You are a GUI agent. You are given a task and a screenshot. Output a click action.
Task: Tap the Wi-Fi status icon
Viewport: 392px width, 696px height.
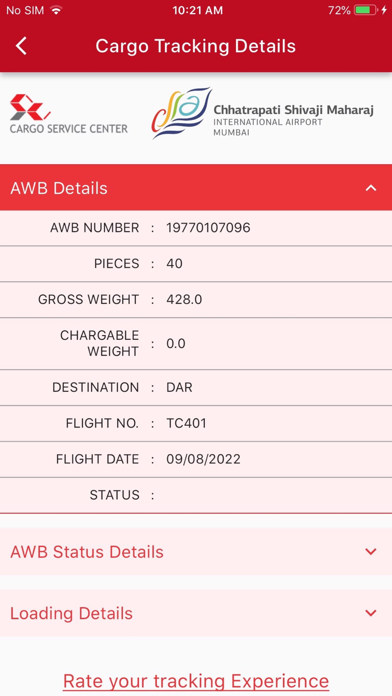(x=56, y=10)
